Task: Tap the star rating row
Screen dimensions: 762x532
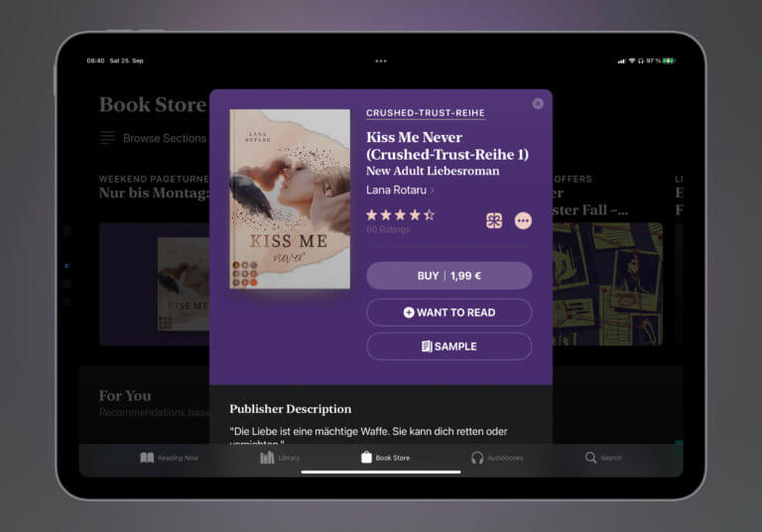Action: pos(401,214)
